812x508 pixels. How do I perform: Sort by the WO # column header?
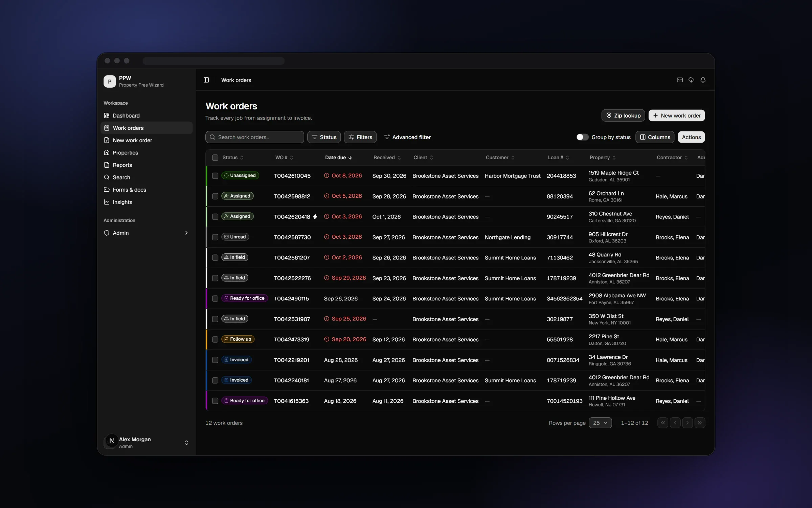point(284,157)
